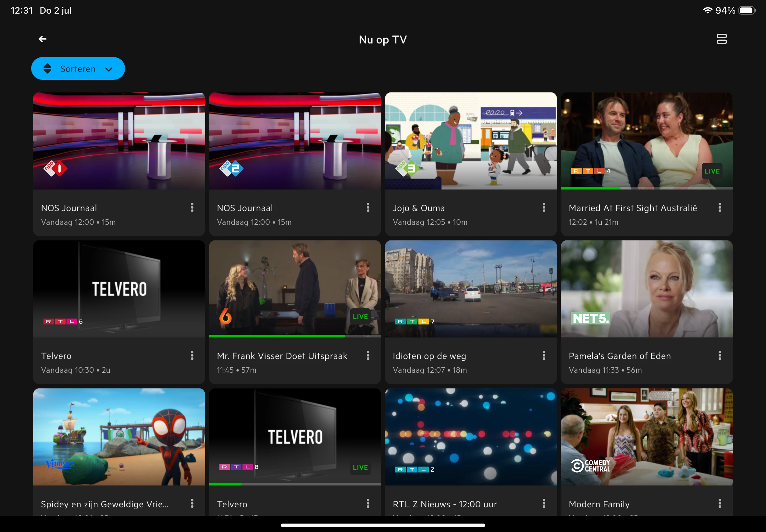Open the more menu for Jojo & Ouma

click(544, 208)
